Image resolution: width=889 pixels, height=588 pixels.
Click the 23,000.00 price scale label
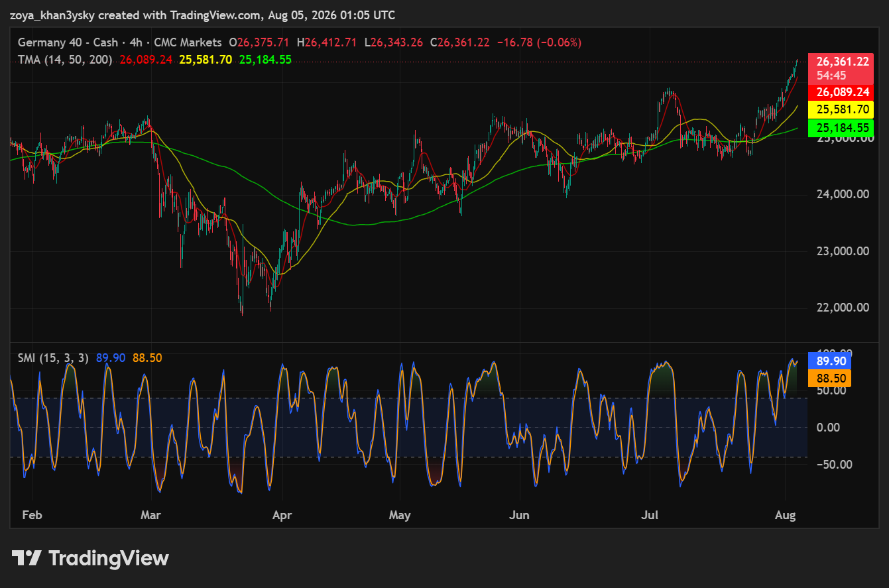point(843,251)
